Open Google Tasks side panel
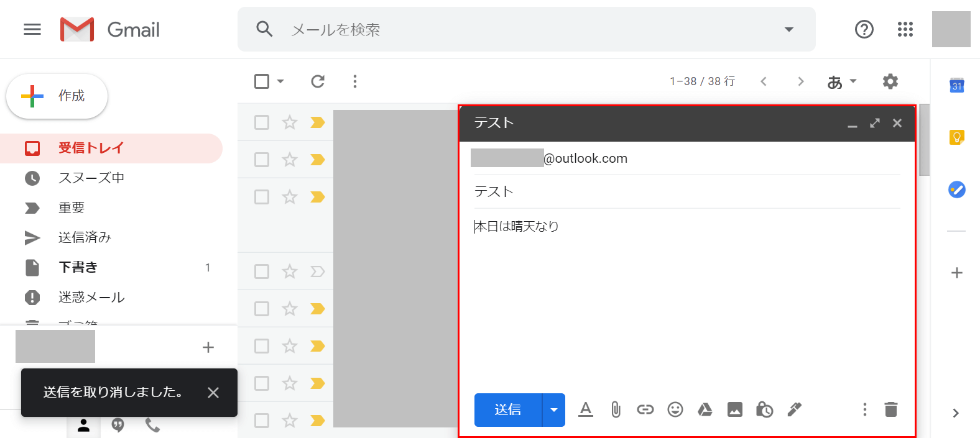Screen dimensions: 980x438 pyautogui.click(x=957, y=189)
